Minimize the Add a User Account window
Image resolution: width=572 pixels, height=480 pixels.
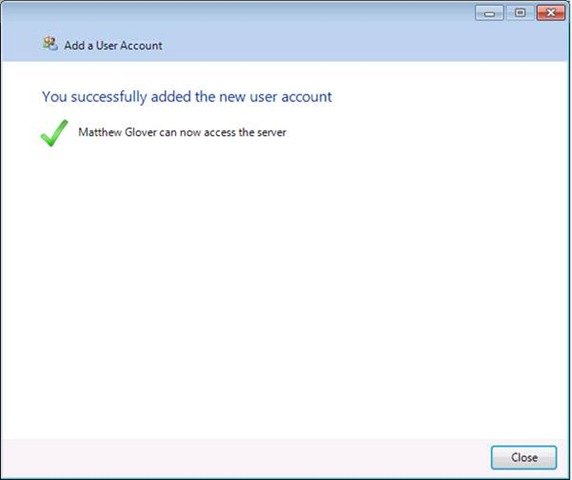tap(489, 13)
